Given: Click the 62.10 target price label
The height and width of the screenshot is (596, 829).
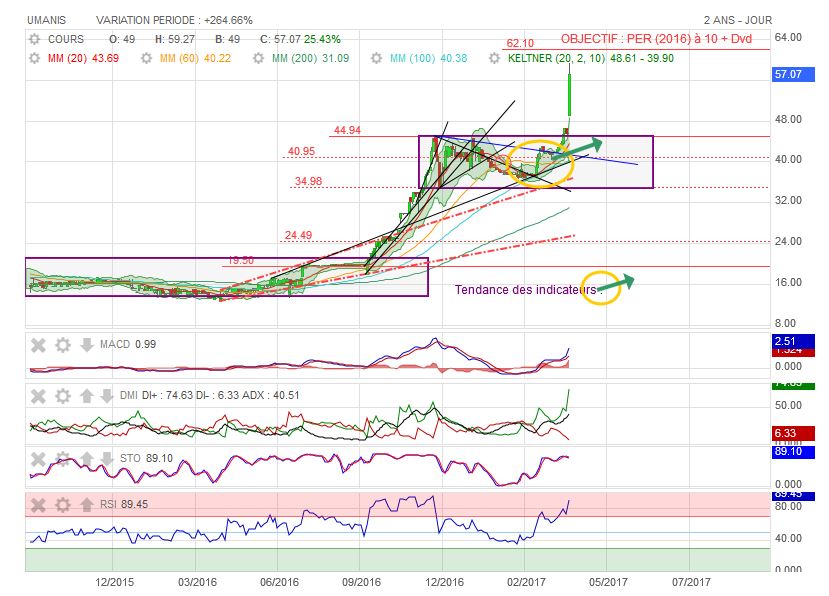Looking at the screenshot, I should coord(520,43).
